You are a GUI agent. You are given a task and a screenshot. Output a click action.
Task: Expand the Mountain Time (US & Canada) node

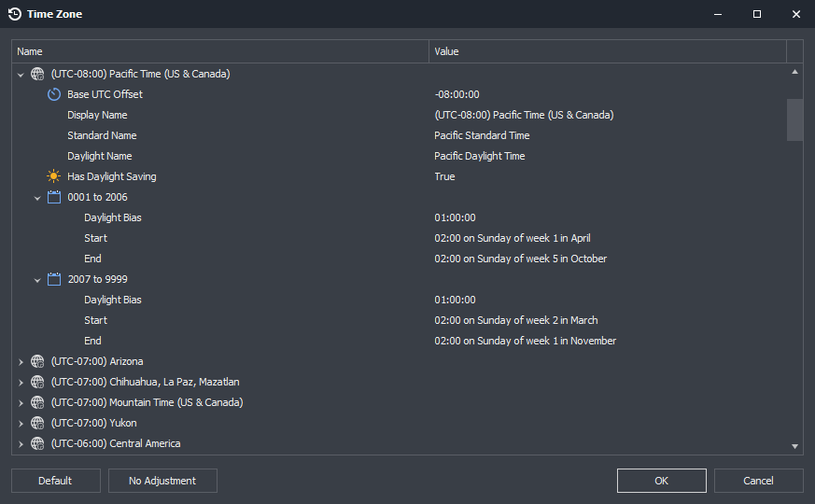coord(21,402)
